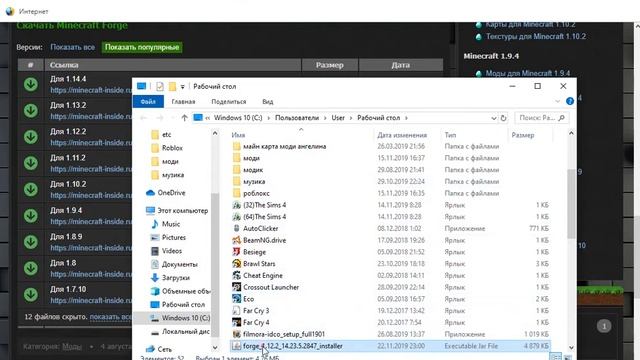Select the роблокс folder in file list
640x360 pixels.
[x=251, y=193]
